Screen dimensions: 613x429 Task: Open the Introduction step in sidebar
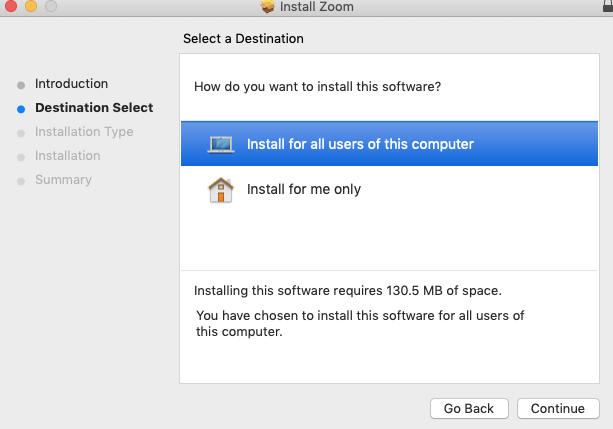point(71,84)
